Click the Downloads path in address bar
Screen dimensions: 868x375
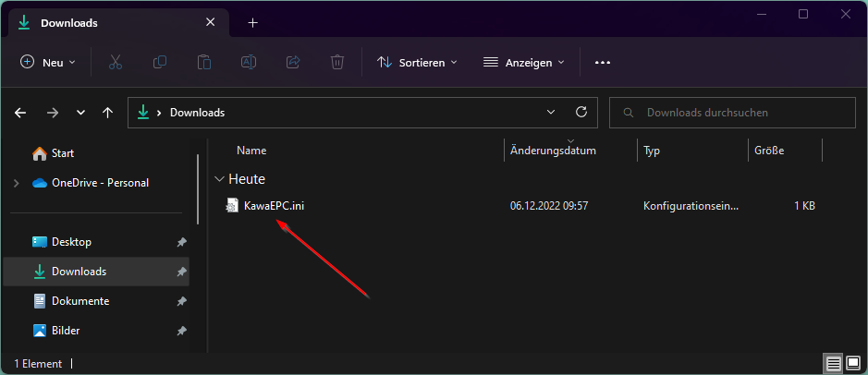tap(197, 113)
